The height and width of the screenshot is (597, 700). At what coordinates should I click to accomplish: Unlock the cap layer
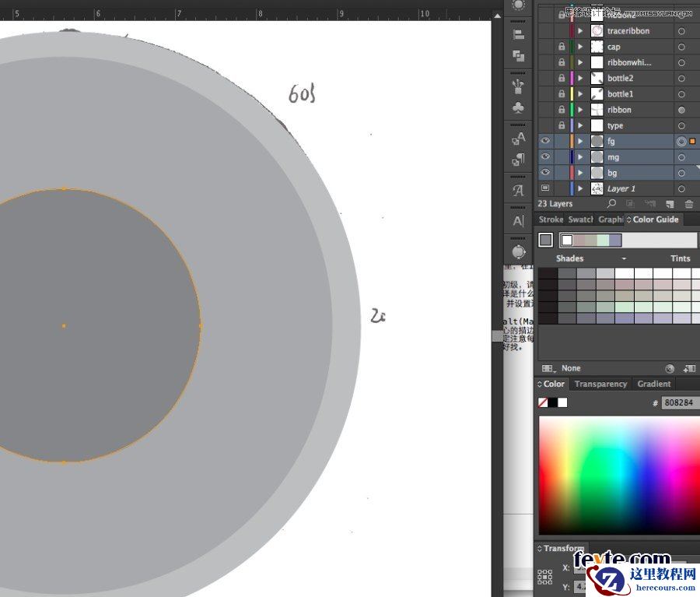[561, 46]
